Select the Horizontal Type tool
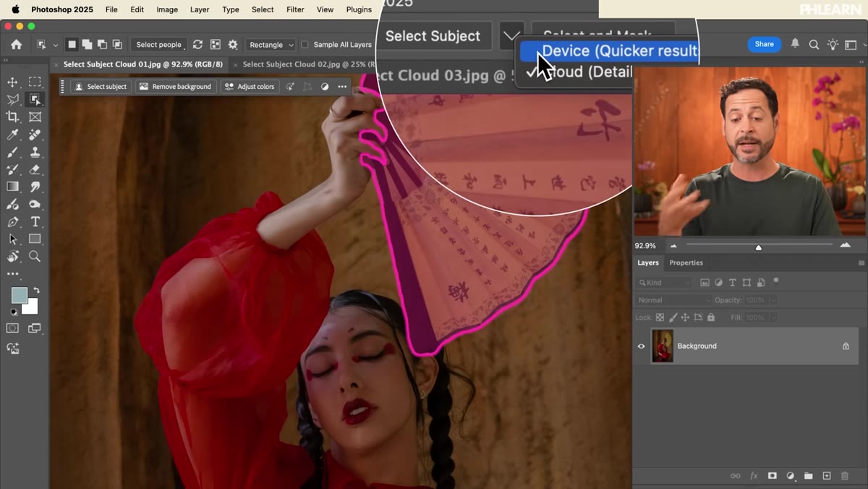Screen dimensions: 868x489 coord(35,221)
